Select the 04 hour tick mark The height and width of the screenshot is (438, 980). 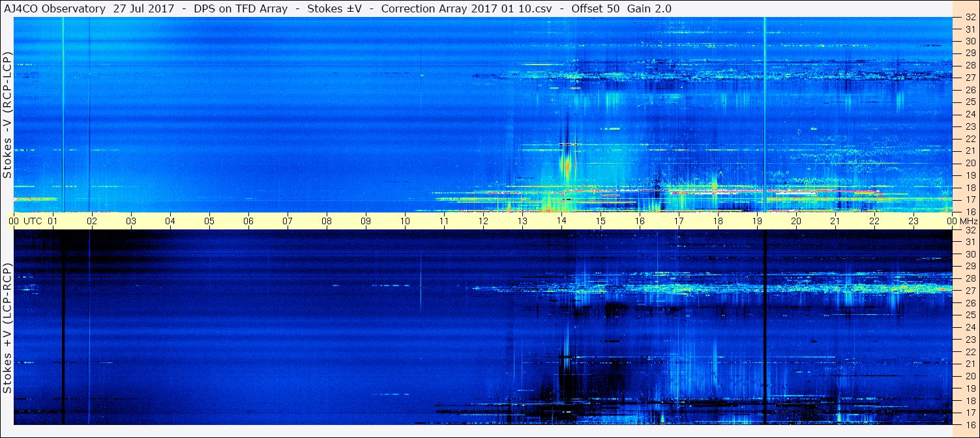click(170, 221)
